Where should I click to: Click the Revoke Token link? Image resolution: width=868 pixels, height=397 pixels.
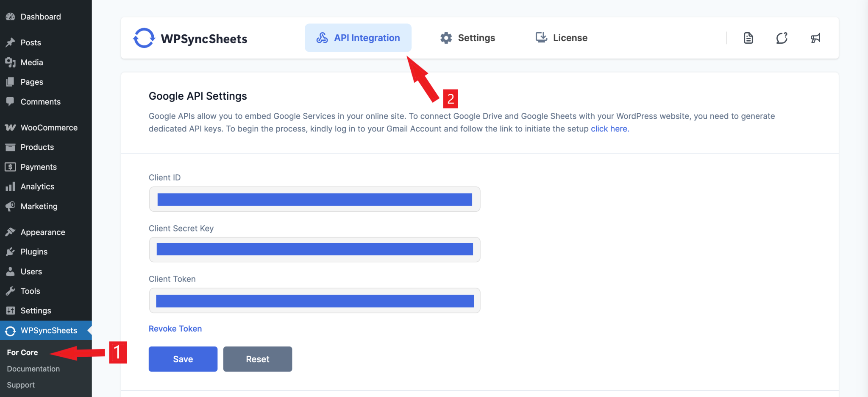[x=175, y=328]
